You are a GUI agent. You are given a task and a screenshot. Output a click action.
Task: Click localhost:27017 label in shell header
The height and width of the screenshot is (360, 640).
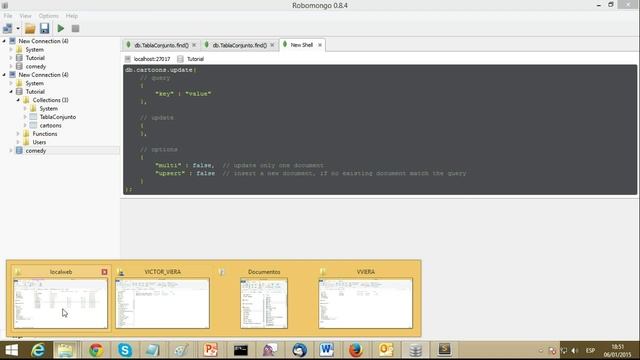pos(152,59)
